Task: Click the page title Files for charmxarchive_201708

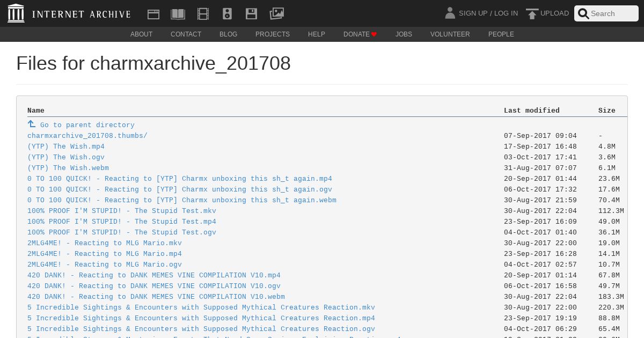Action: coord(153,63)
